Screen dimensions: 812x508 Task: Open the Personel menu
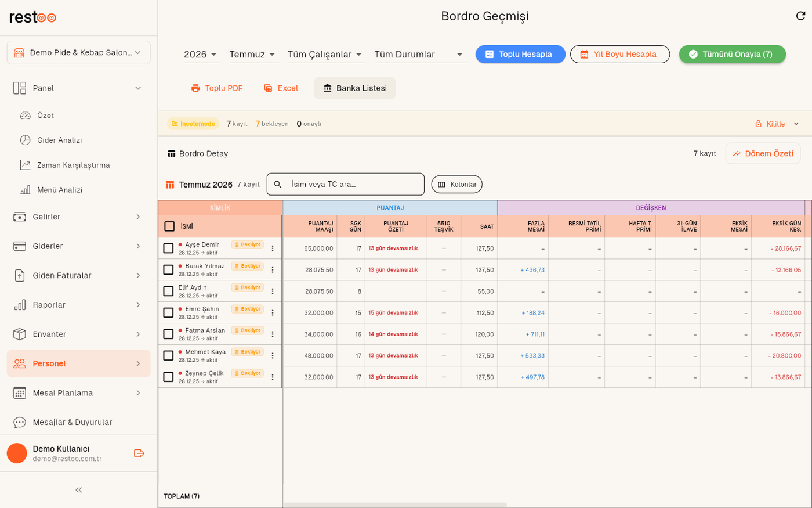click(x=79, y=364)
